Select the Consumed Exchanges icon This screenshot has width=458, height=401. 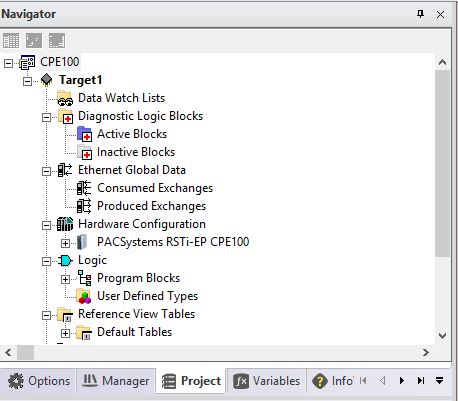[x=84, y=188]
